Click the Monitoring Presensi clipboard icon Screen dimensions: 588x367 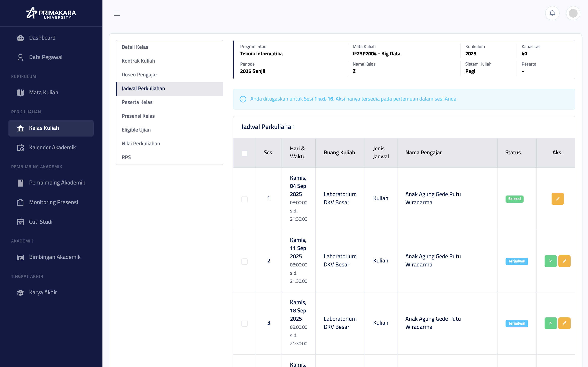pyautogui.click(x=20, y=202)
